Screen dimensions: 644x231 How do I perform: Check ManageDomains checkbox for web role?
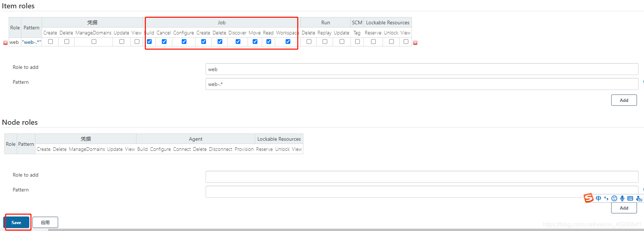tap(94, 42)
